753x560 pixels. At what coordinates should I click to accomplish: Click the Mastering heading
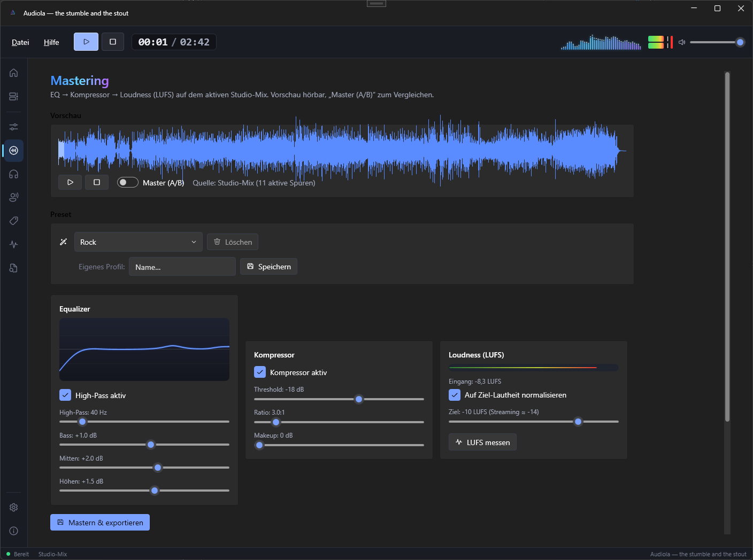[80, 81]
